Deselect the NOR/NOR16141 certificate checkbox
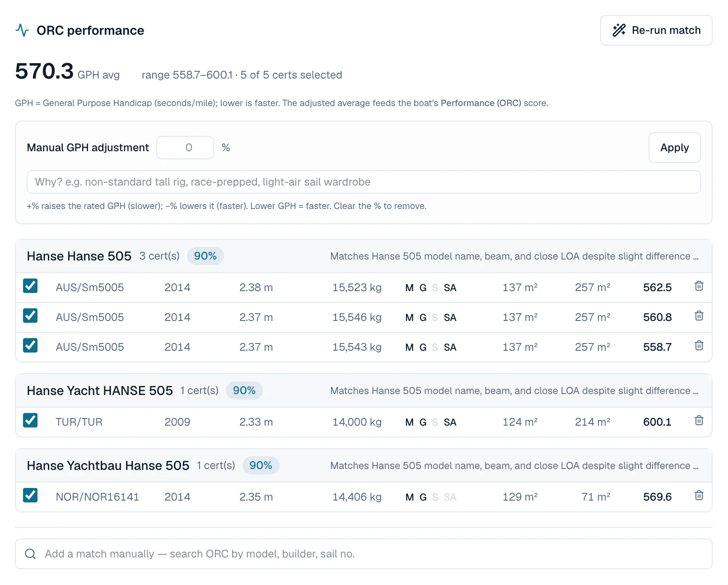The image size is (728, 585). coord(30,495)
